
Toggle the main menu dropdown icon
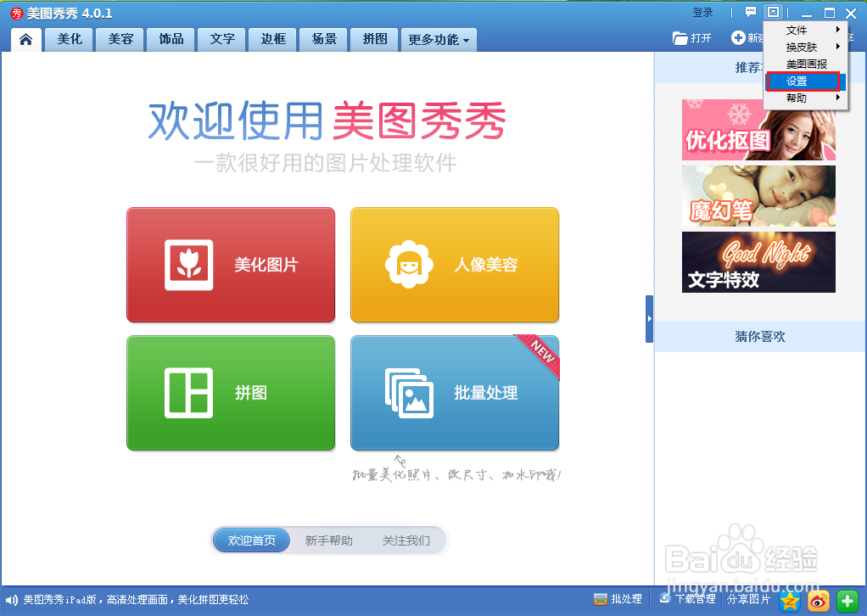(x=773, y=12)
